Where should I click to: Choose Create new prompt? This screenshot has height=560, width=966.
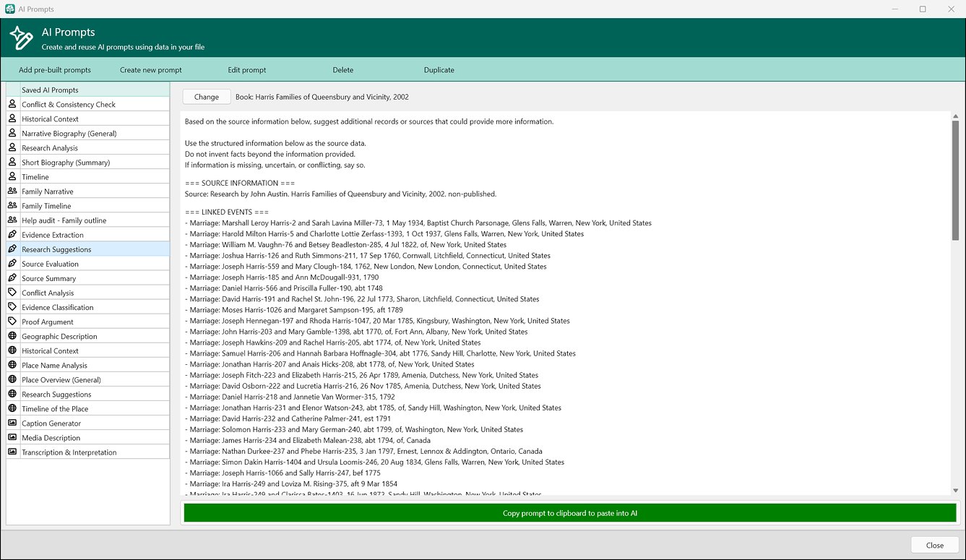tap(151, 70)
